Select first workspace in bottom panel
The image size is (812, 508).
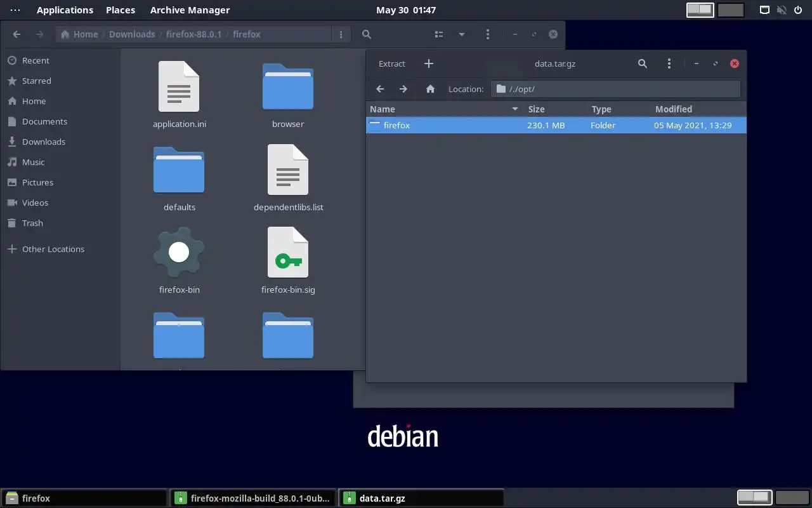(754, 497)
